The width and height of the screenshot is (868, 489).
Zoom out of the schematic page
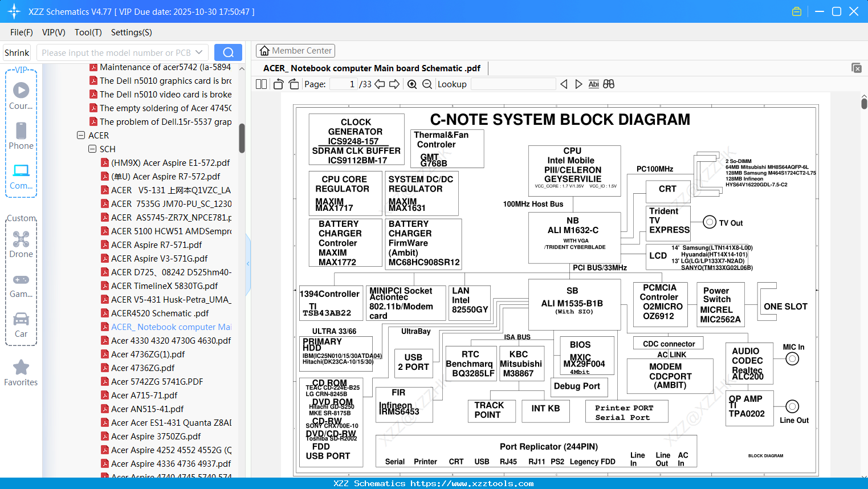coord(427,84)
